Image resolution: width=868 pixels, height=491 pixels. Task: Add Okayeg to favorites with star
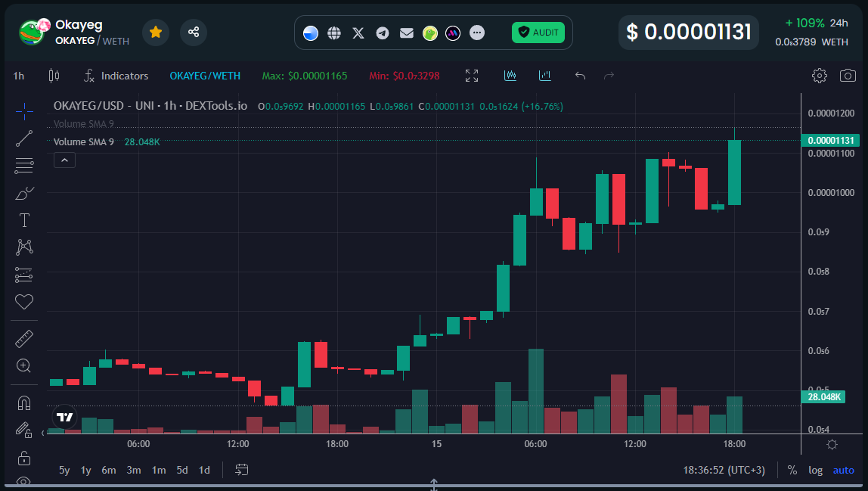tap(156, 32)
